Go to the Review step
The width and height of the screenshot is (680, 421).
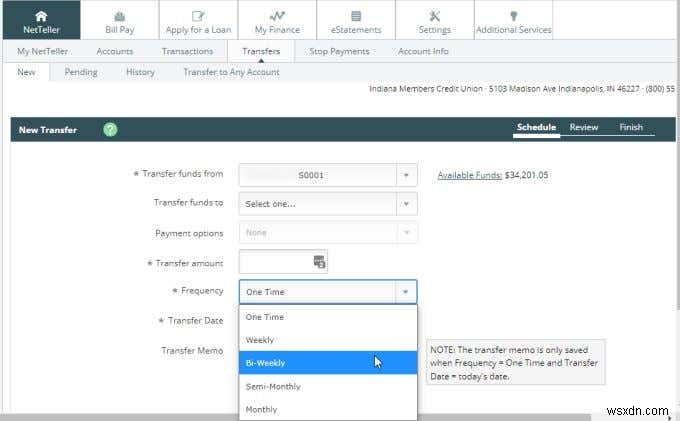point(584,127)
